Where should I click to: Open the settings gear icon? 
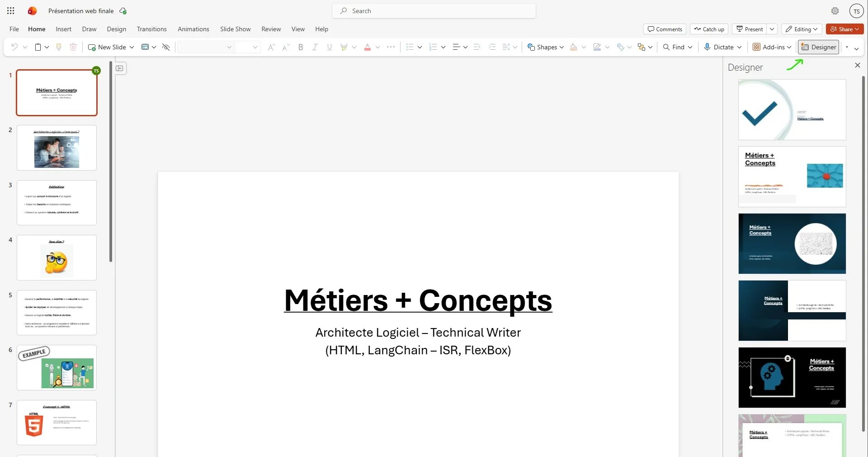click(835, 11)
